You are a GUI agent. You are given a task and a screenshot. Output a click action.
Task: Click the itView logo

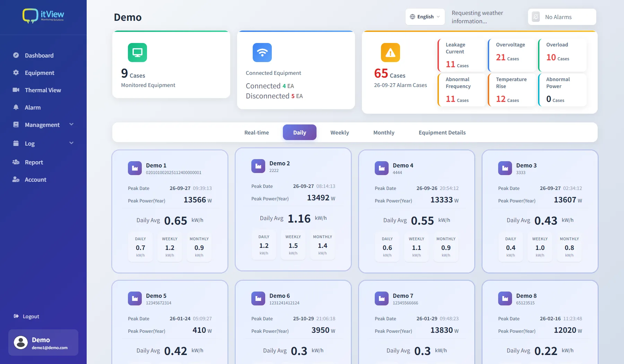43,16
